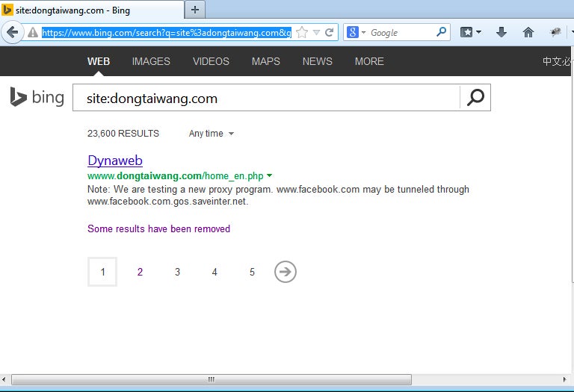The height and width of the screenshot is (392, 574).
Task: Open the Dynaweb search result link
Action: (115, 161)
